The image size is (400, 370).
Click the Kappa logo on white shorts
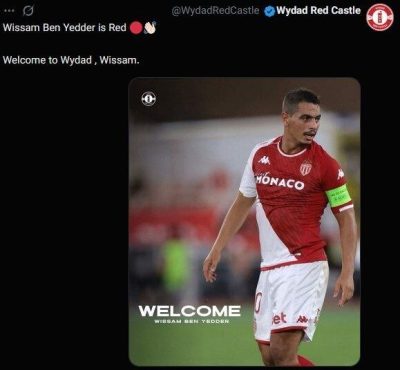302,319
